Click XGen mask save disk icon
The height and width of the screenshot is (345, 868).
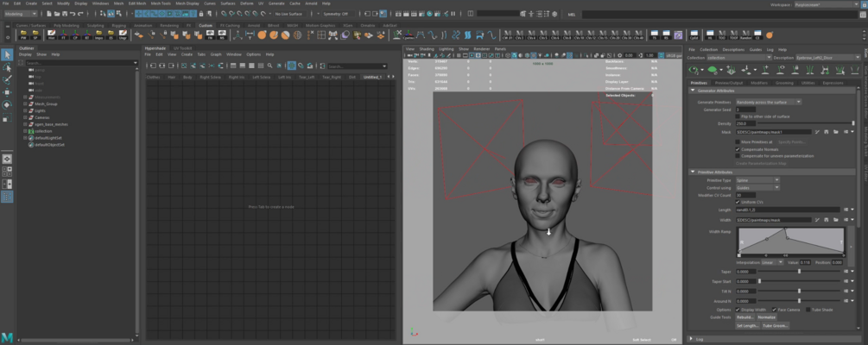(827, 132)
